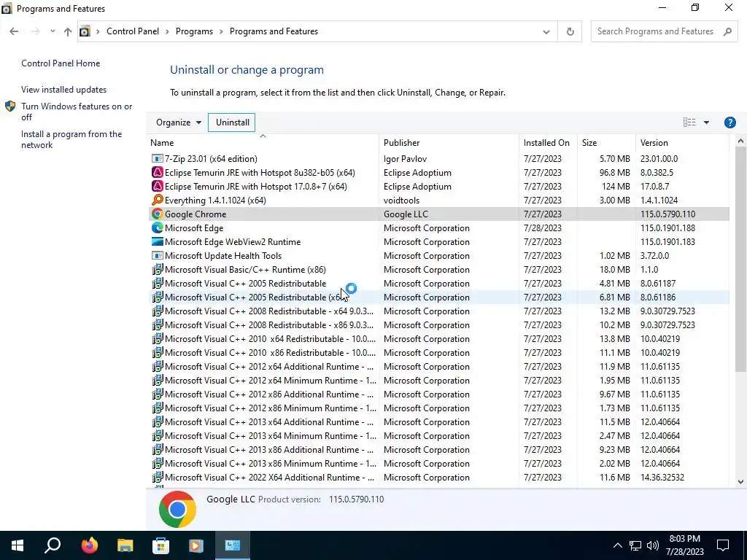Click the Eclipse Temurin JRE 8u382 icon
Screen dimensions: 747x560
158,172
